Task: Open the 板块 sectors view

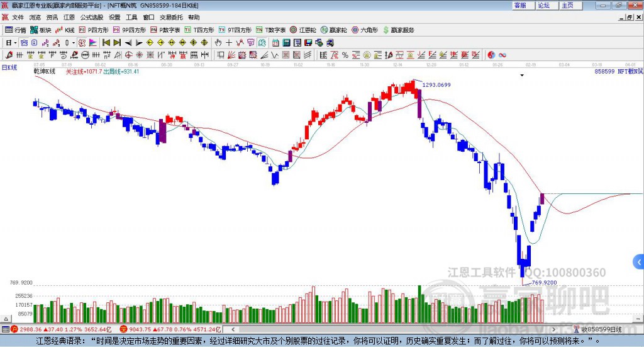Action: coord(41,30)
